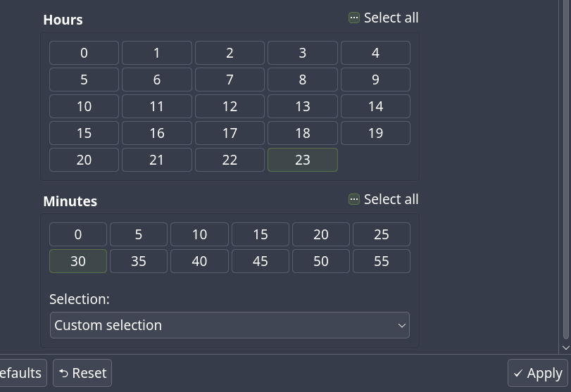Toggle hour 18 button
This screenshot has width=571, height=392.
(x=303, y=133)
